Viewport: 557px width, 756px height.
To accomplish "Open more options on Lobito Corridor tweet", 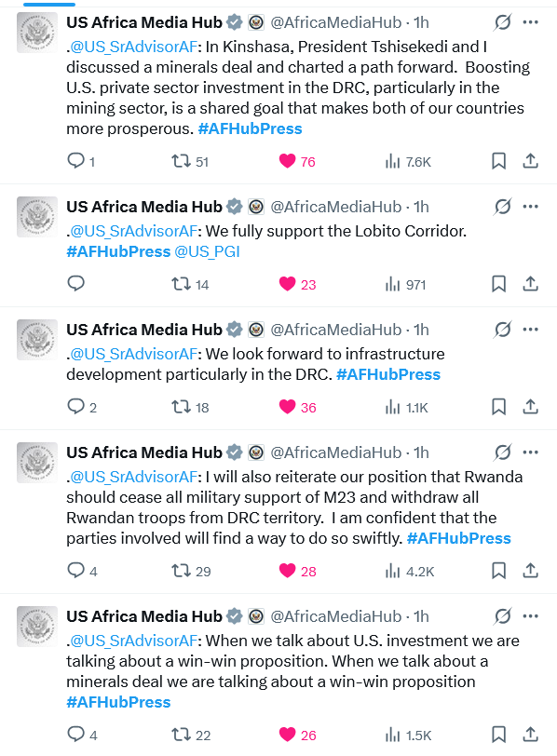I will coord(531,207).
